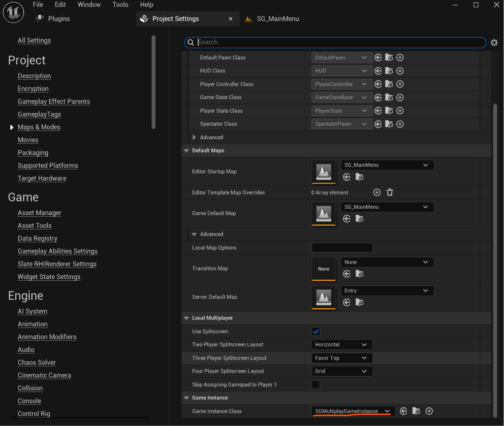Browse to Game Instance Class in Content Browser

(416, 411)
